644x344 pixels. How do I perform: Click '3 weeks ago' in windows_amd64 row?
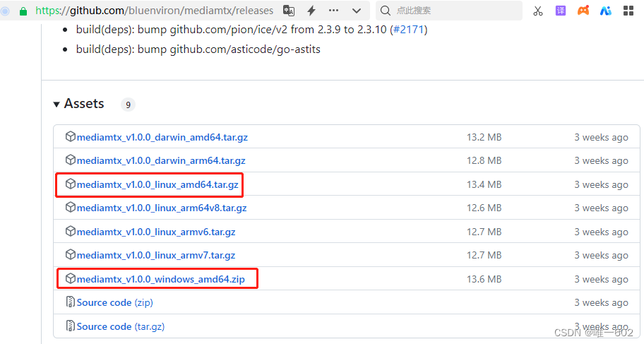pyautogui.click(x=601, y=280)
